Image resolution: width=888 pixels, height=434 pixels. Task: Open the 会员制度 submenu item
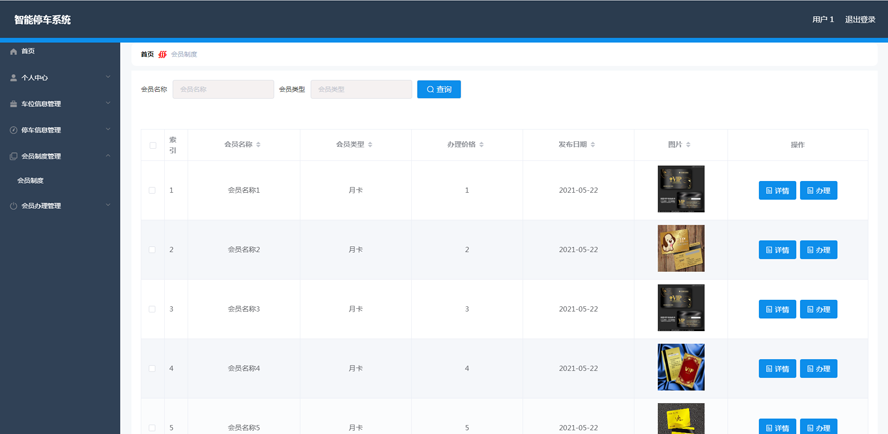31,181
